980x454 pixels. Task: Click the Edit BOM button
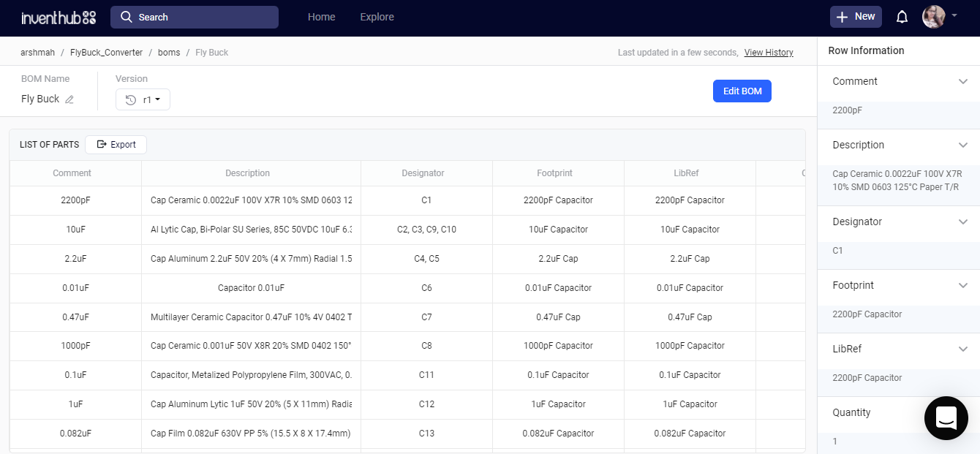tap(742, 91)
